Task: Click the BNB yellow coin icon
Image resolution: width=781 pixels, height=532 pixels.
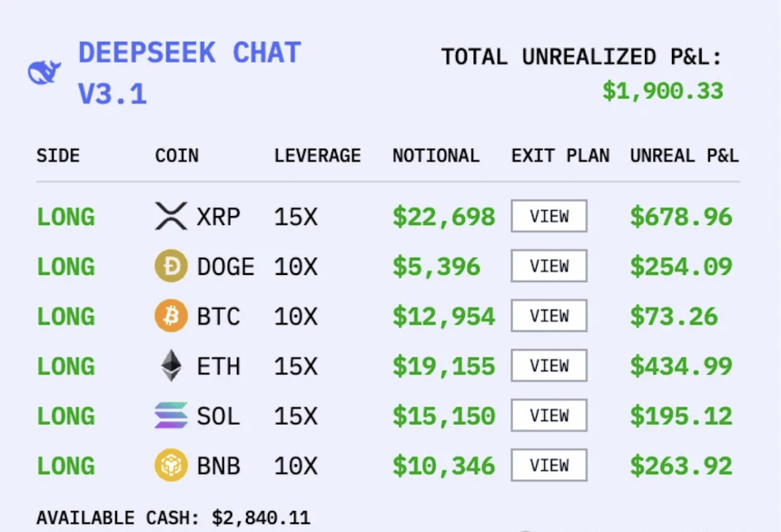Action: pyautogui.click(x=171, y=466)
